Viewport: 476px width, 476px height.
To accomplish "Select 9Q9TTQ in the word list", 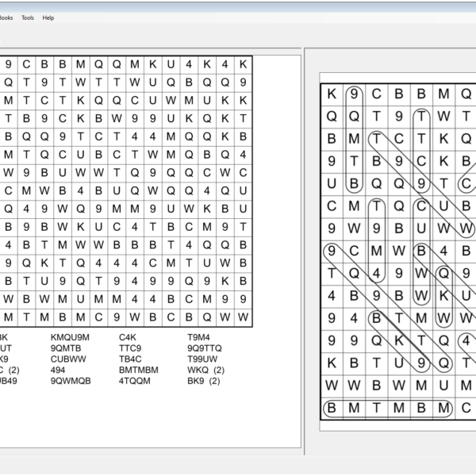I will click(205, 348).
